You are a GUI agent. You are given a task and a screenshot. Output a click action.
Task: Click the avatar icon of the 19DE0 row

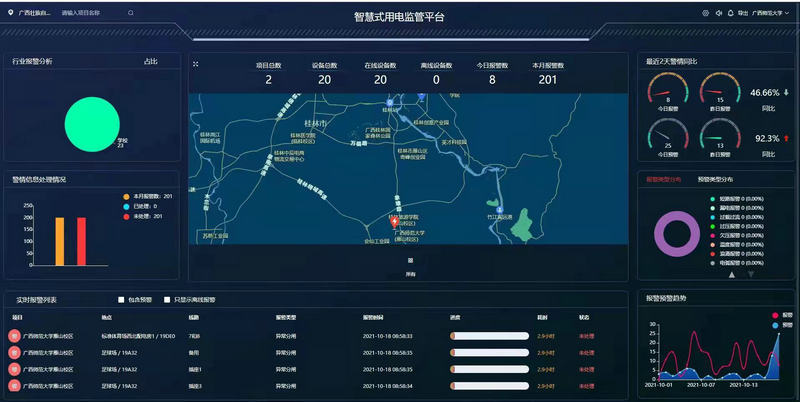(x=14, y=336)
